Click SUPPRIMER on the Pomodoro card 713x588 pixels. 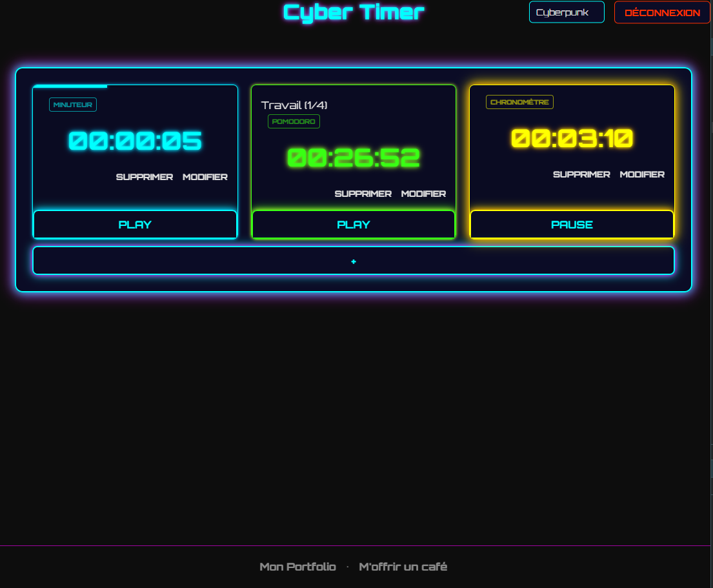point(362,193)
